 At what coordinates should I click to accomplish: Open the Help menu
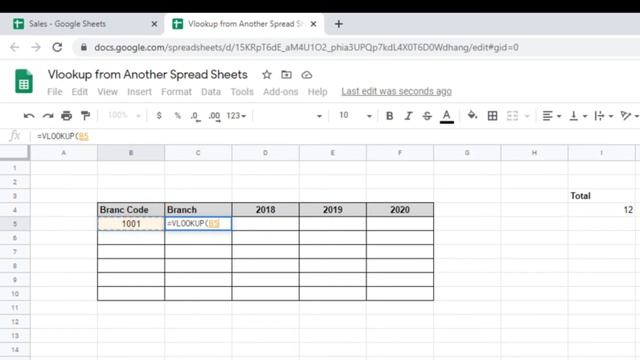[x=317, y=92]
